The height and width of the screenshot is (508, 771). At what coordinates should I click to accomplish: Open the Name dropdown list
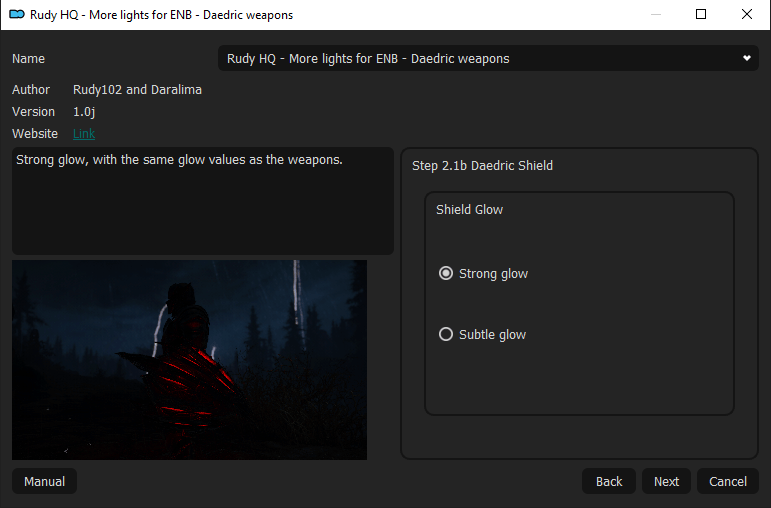(x=488, y=59)
